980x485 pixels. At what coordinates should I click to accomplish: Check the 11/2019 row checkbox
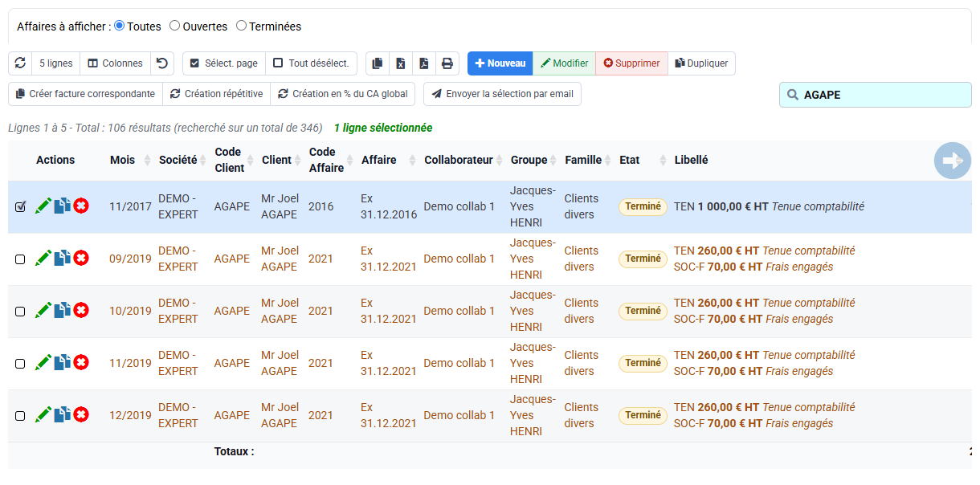tap(20, 364)
